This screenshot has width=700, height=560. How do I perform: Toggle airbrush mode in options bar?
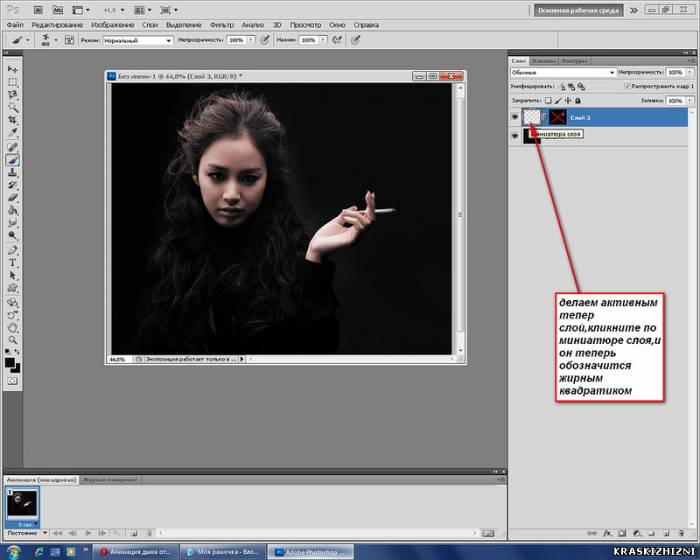point(337,40)
